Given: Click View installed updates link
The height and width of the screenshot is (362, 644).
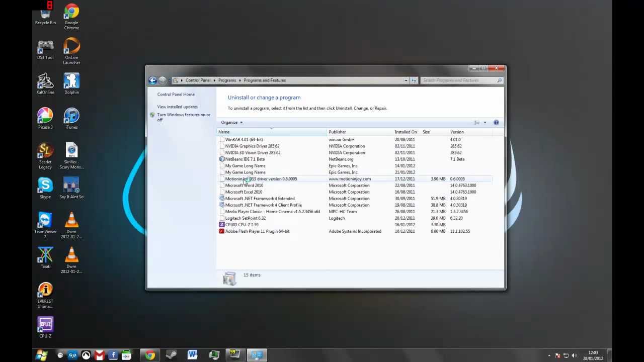Looking at the screenshot, I should pos(177,107).
